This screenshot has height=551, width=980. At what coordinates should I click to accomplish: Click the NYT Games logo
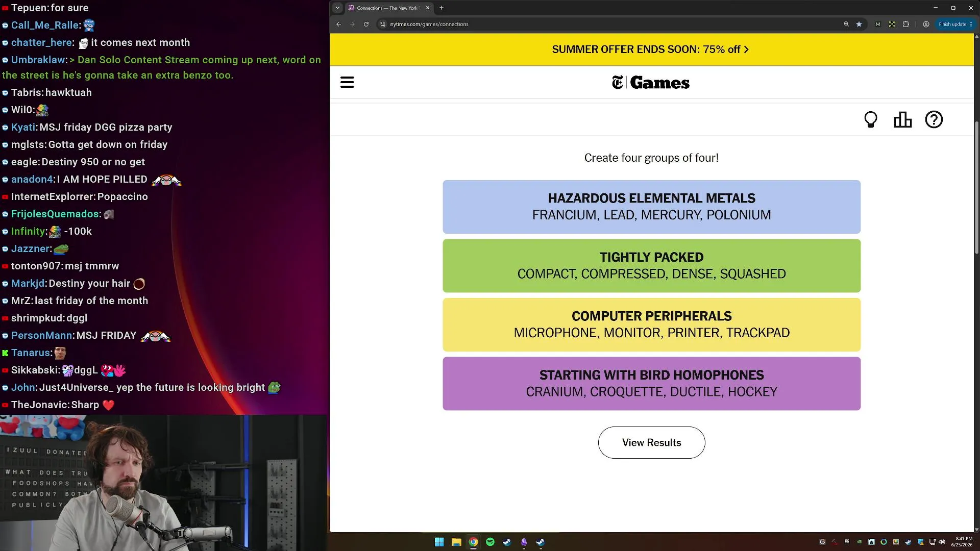(651, 83)
